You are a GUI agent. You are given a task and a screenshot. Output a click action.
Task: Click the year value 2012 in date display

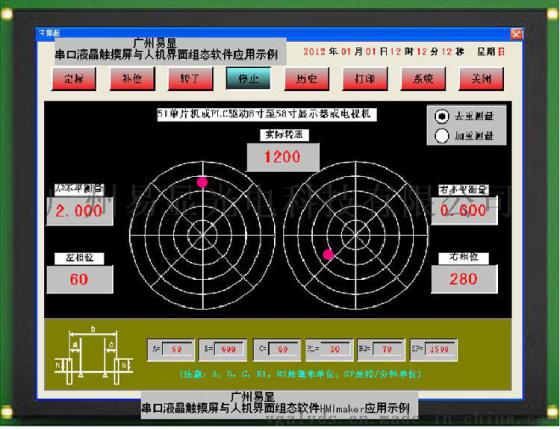pyautogui.click(x=315, y=52)
